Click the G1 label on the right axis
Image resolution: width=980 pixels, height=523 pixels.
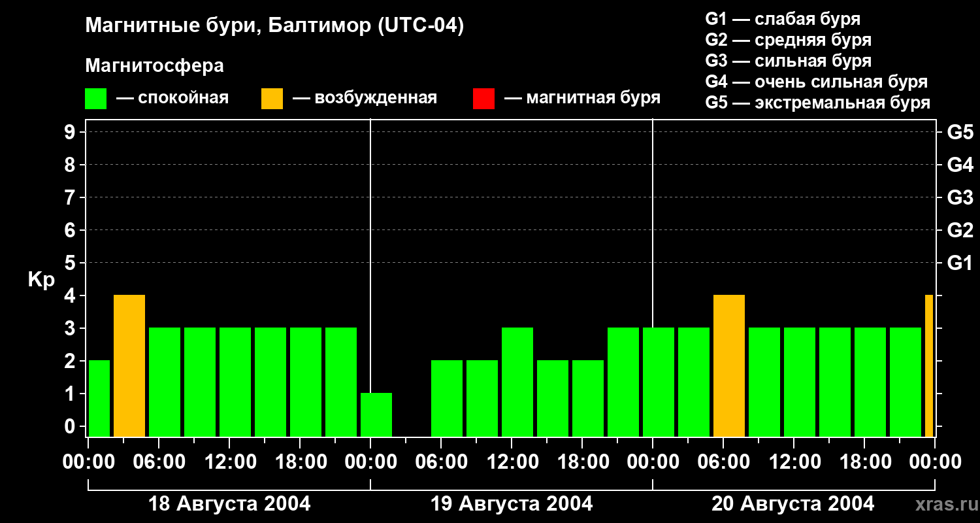point(960,263)
